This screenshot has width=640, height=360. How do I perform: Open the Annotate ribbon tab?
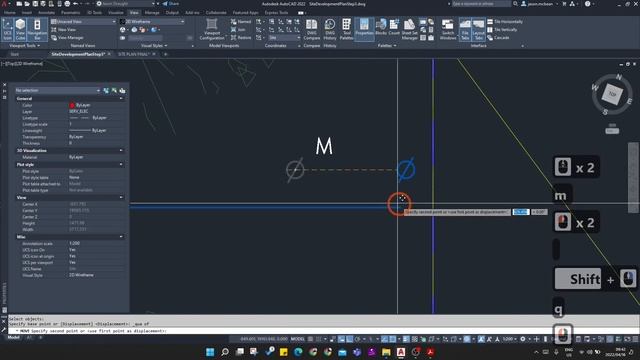(46, 13)
